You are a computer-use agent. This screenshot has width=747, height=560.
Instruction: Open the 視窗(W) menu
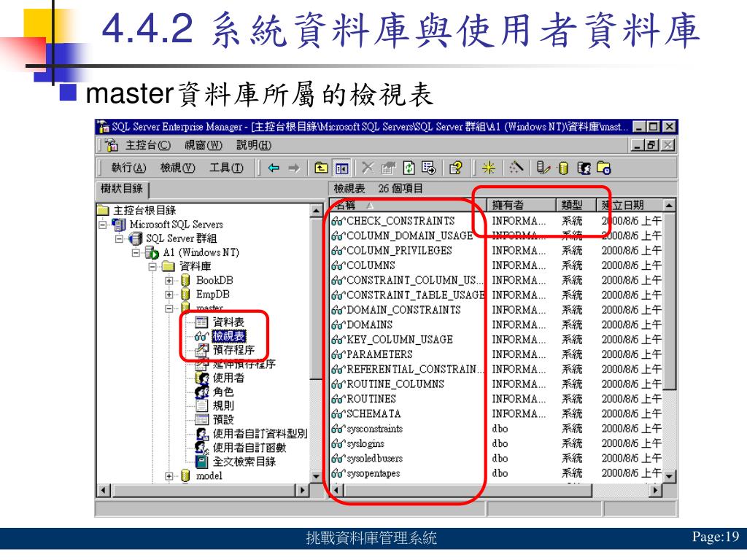[204, 145]
